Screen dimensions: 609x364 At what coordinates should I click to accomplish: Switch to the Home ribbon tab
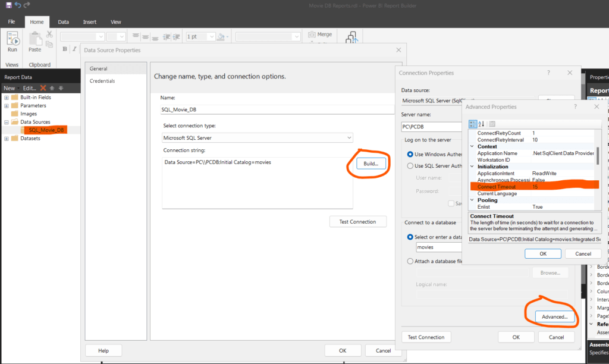point(37,22)
